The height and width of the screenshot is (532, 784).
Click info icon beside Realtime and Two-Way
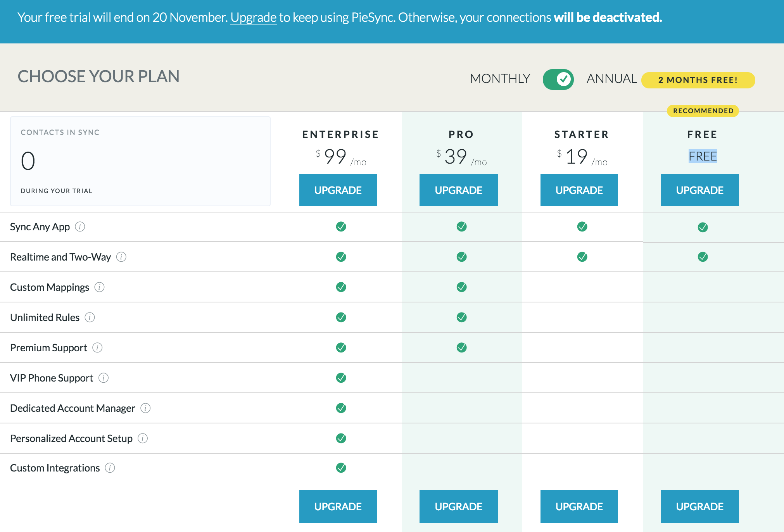tap(121, 257)
